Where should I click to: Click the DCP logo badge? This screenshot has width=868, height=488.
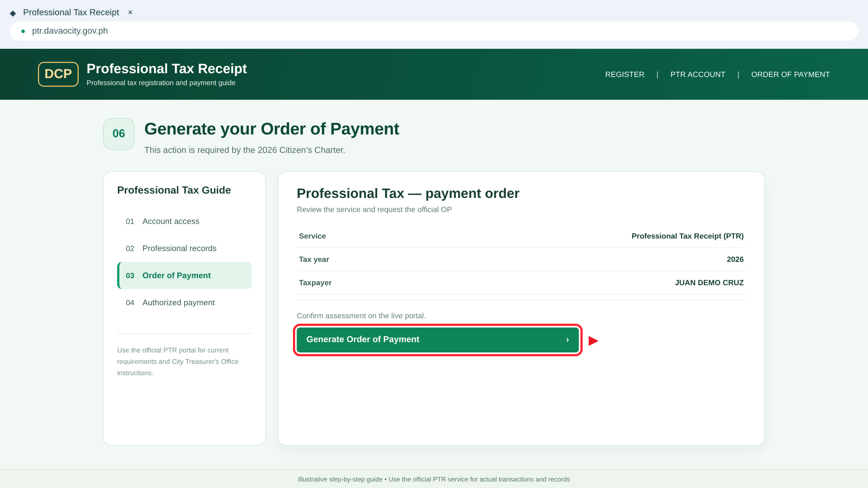tap(58, 74)
